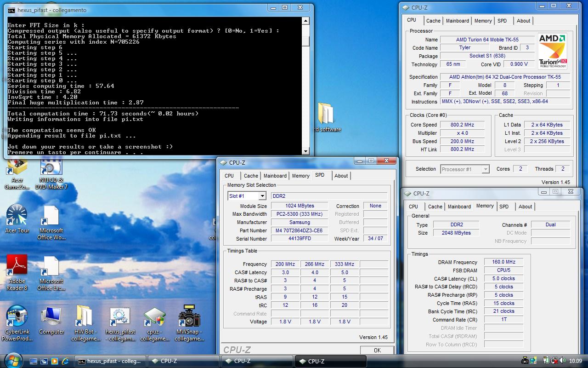The image size is (588, 368).
Task: Select the HW Bot shortcut on desktop
Action: click(x=86, y=323)
